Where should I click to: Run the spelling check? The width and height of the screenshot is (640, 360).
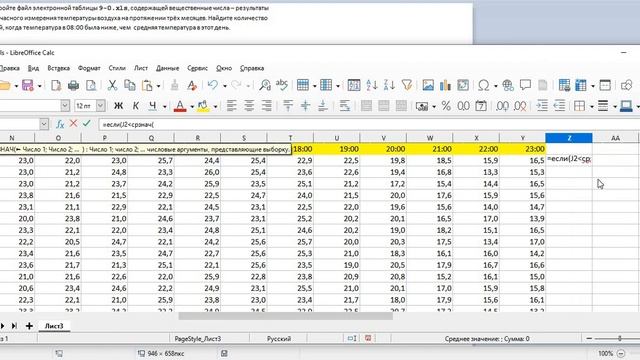point(282,85)
